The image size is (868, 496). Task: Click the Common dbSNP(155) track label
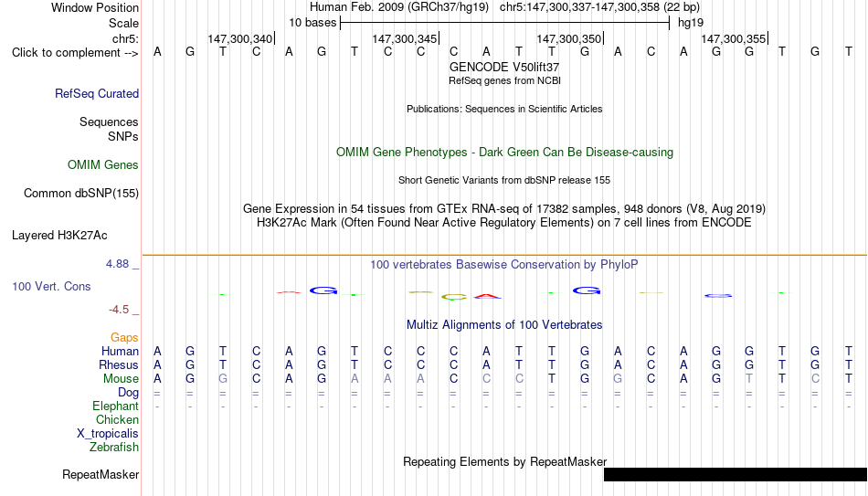(x=80, y=194)
